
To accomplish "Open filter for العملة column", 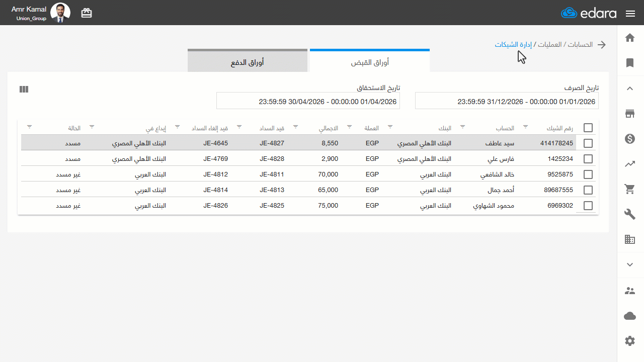I will 350,127.
